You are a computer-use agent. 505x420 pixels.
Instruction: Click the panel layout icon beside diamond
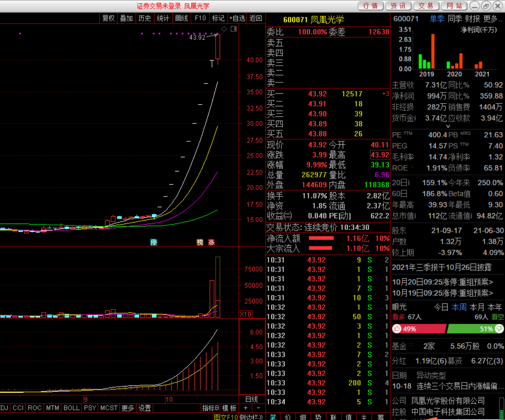coord(234,29)
